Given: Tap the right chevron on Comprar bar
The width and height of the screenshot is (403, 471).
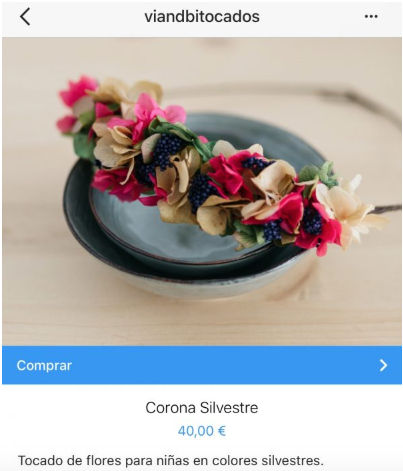Looking at the screenshot, I should tap(384, 365).
